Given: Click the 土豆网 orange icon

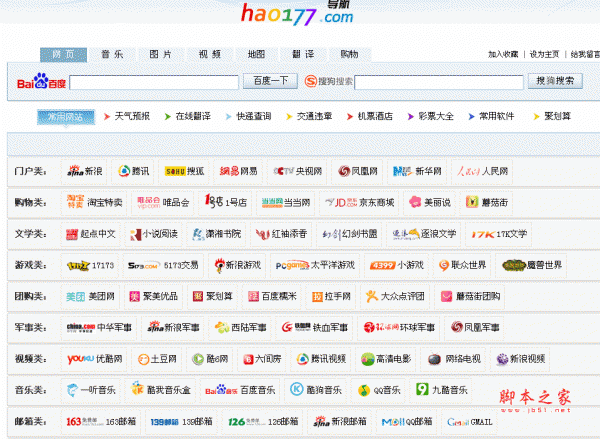Looking at the screenshot, I should [x=143, y=359].
